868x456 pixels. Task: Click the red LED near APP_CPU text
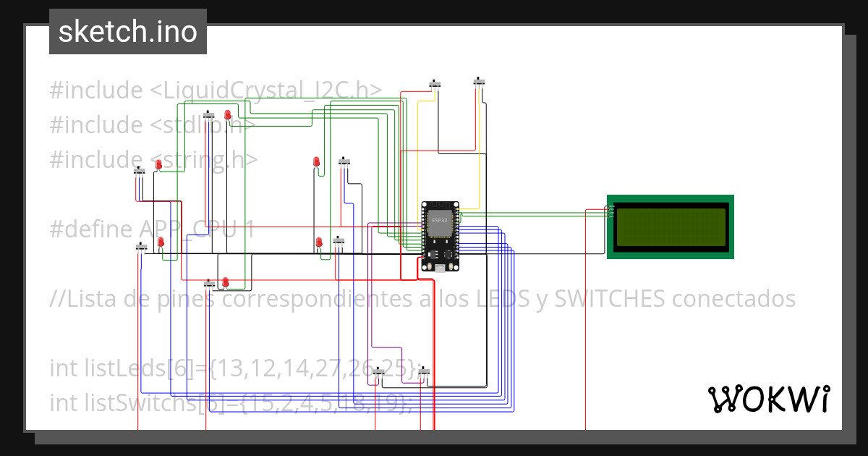pos(160,242)
